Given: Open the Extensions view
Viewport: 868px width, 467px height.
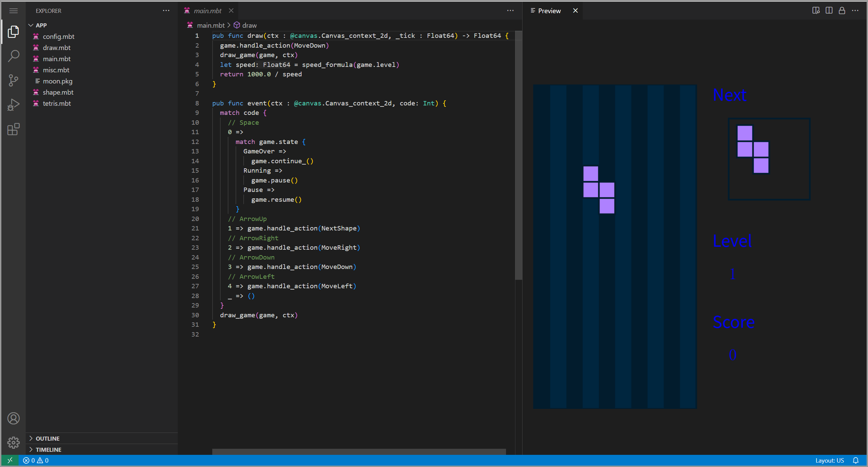Looking at the screenshot, I should 14,129.
